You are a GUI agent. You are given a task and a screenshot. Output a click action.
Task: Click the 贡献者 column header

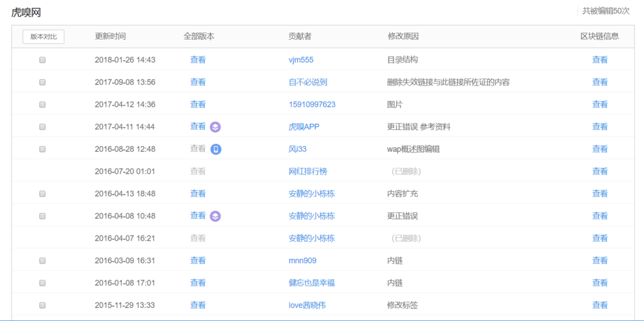[x=300, y=37]
